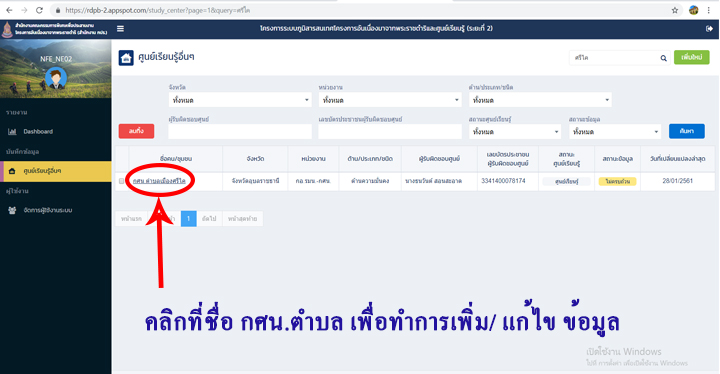The width and height of the screenshot is (720, 374).
Task: Open the หน่วยงาน agency dropdown
Action: [390, 100]
